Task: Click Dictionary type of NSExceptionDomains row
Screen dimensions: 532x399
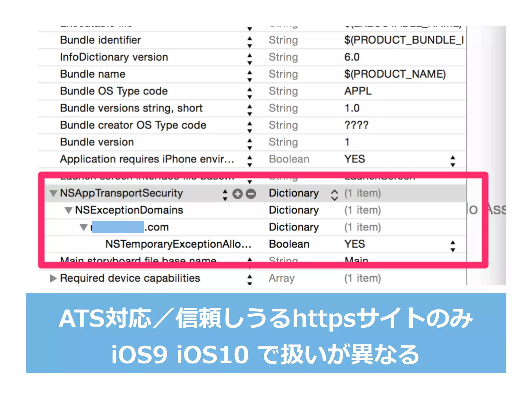Action: coord(294,210)
